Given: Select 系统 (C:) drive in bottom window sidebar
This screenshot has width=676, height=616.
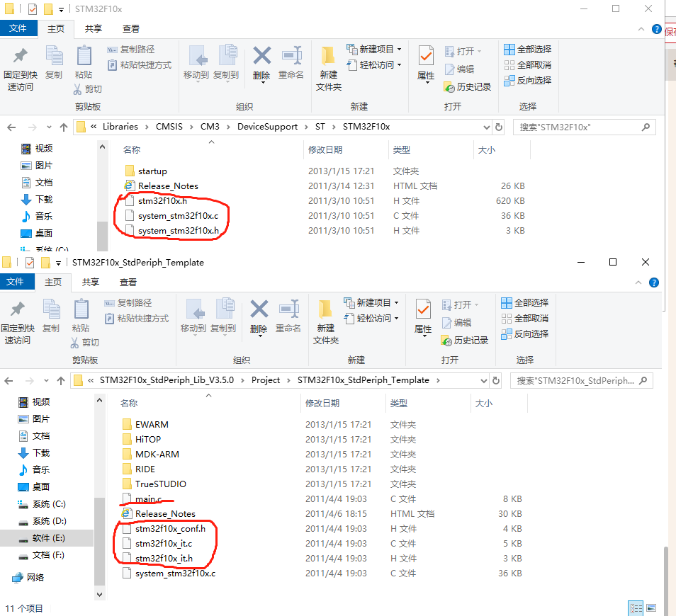Looking at the screenshot, I should (41, 504).
